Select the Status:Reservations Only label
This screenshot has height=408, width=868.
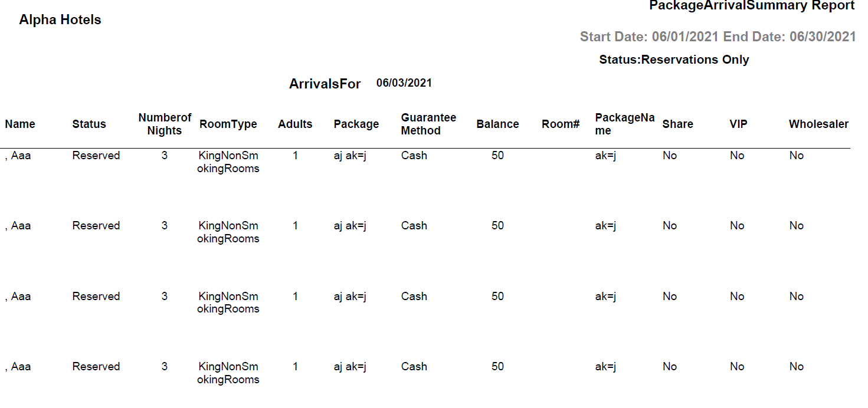tap(674, 60)
